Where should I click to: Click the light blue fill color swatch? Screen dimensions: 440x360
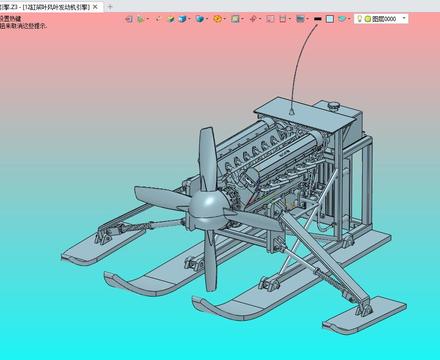(x=330, y=19)
